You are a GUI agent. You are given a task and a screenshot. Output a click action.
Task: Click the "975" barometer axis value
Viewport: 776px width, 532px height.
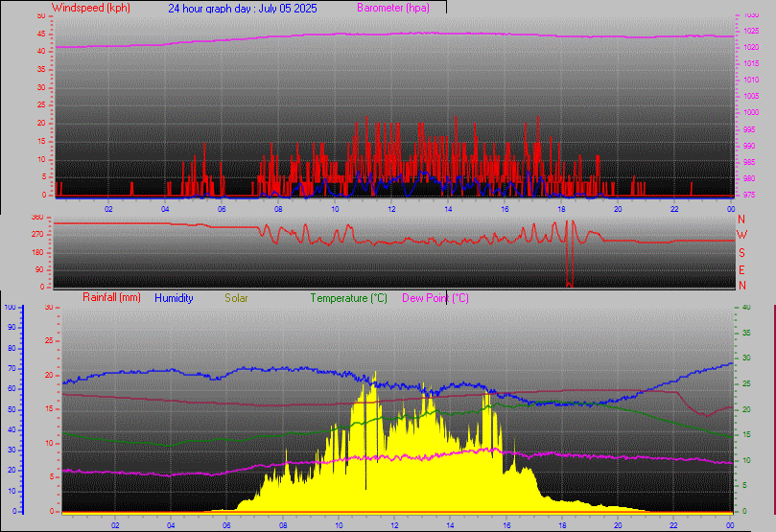[749, 195]
